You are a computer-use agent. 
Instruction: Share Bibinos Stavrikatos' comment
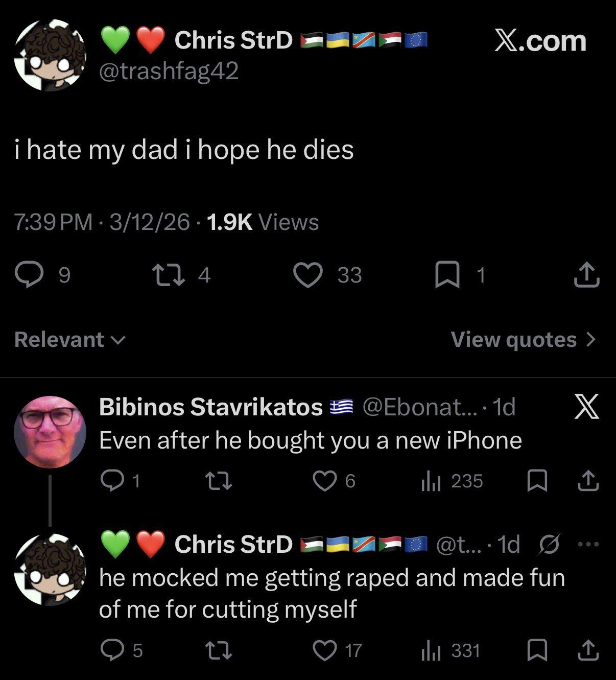[589, 481]
